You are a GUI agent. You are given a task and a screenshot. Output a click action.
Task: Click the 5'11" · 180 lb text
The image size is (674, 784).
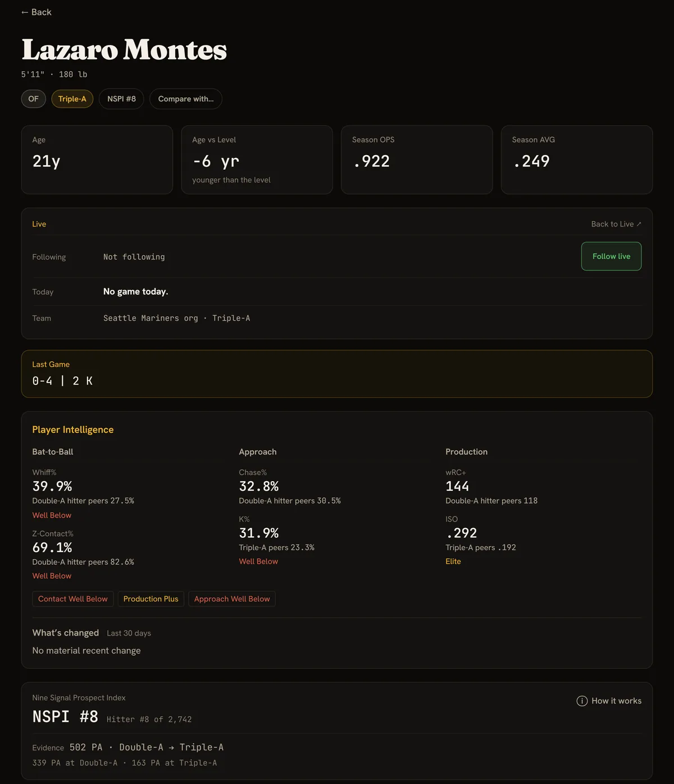54,74
